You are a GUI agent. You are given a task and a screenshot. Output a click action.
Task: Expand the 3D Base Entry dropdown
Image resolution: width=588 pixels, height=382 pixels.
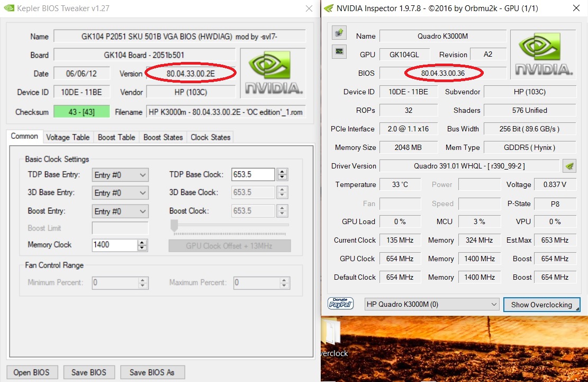(x=120, y=193)
